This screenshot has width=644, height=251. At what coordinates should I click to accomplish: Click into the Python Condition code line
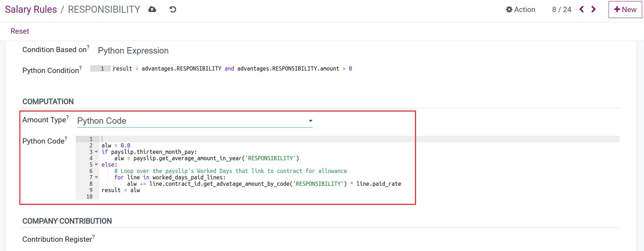click(232, 68)
